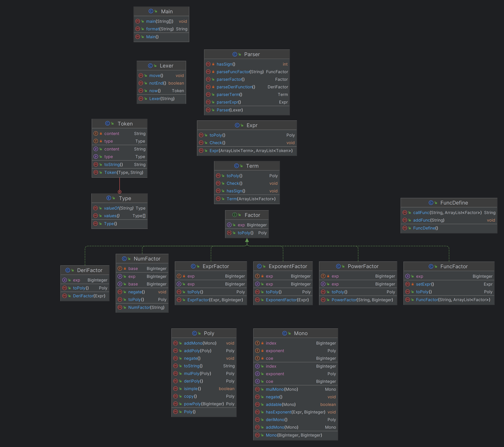
Task: Click the class icon beside FuncDefine
Action: click(431, 203)
